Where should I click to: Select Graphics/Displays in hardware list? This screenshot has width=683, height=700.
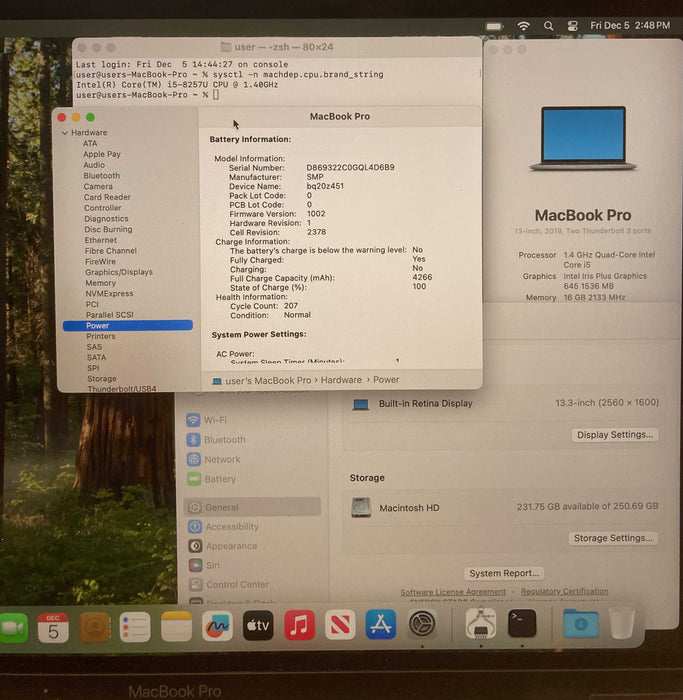coord(119,272)
